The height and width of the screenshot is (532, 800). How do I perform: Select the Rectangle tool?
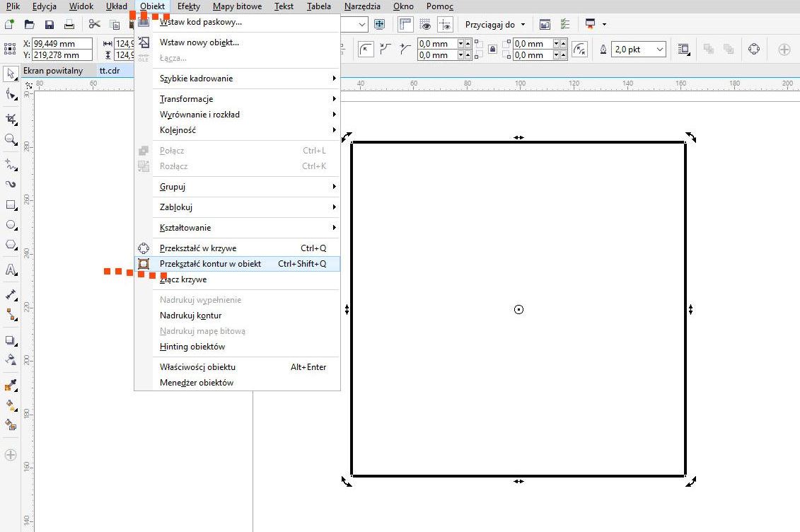11,205
